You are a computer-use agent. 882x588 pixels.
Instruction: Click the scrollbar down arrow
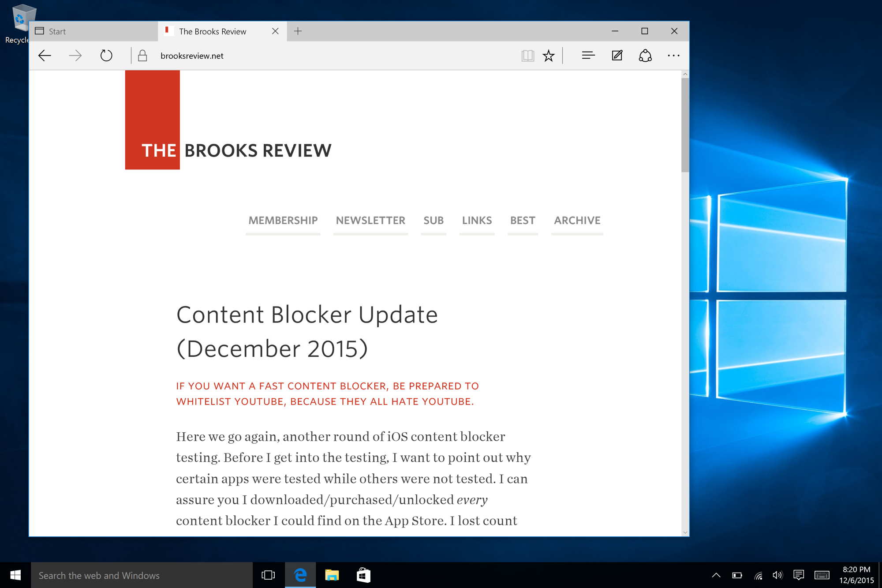685,532
